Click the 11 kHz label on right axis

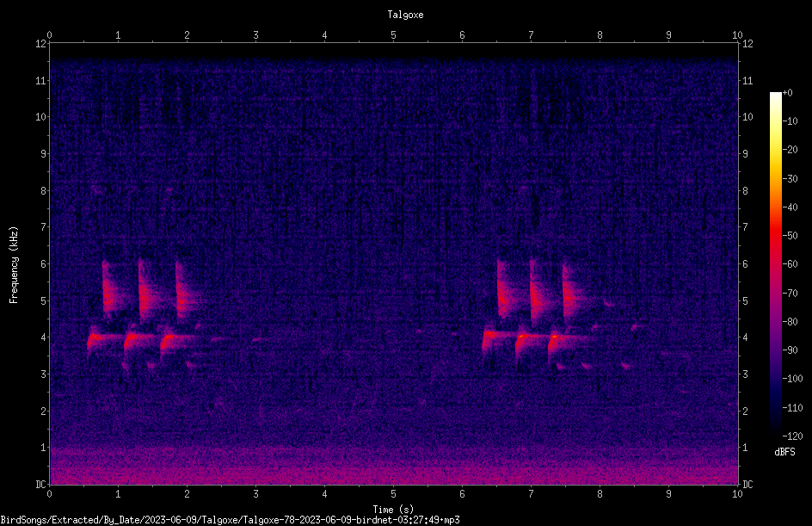(747, 80)
